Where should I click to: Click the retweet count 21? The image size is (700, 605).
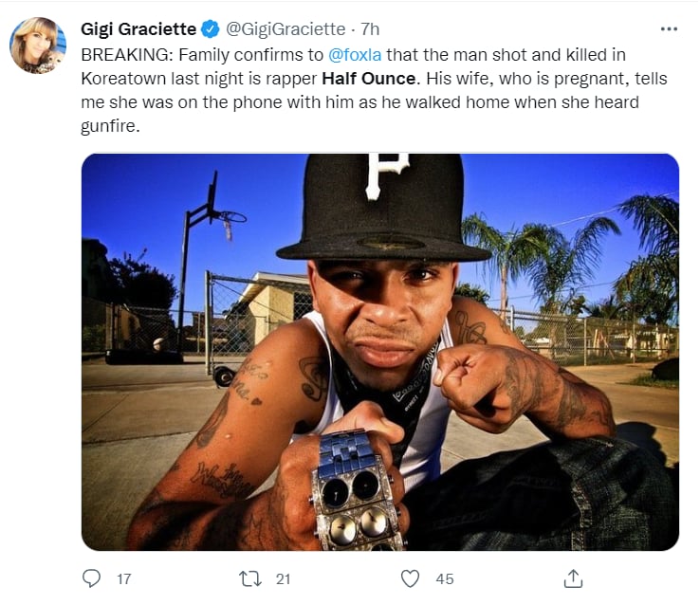283,578
